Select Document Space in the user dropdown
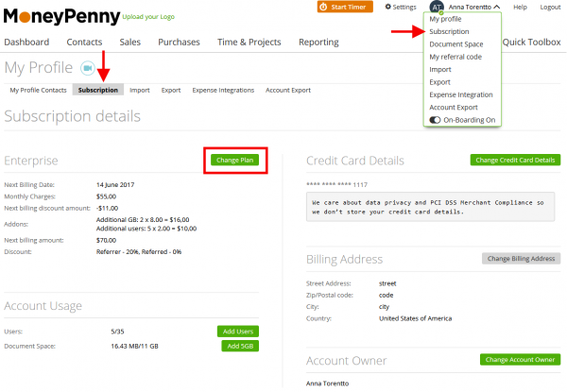 pyautogui.click(x=456, y=44)
